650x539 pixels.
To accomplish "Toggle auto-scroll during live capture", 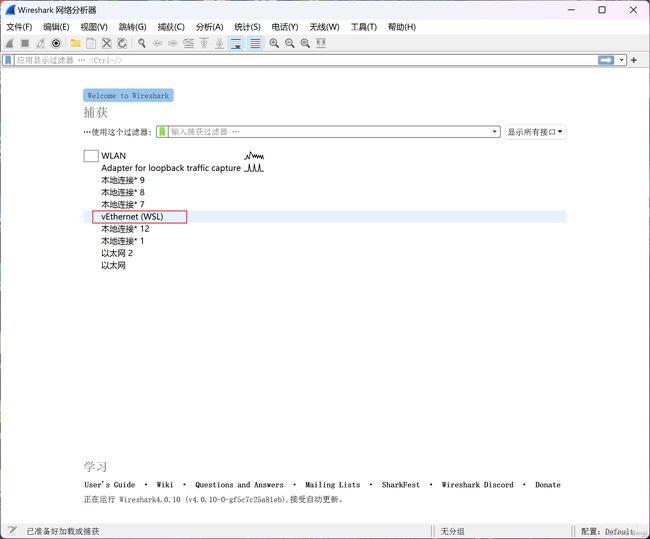I will coord(236,43).
